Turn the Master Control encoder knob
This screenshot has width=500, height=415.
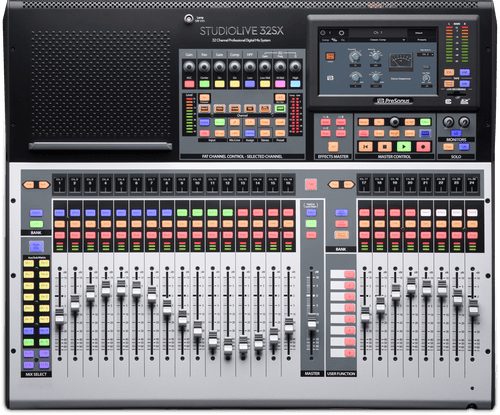[394, 122]
